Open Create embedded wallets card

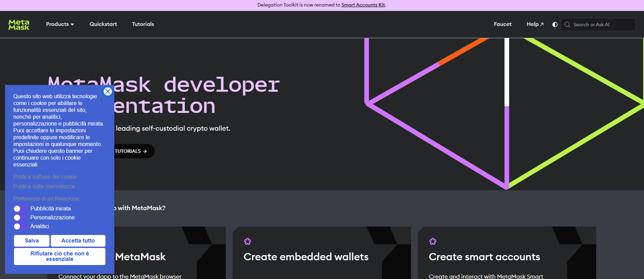(322, 253)
